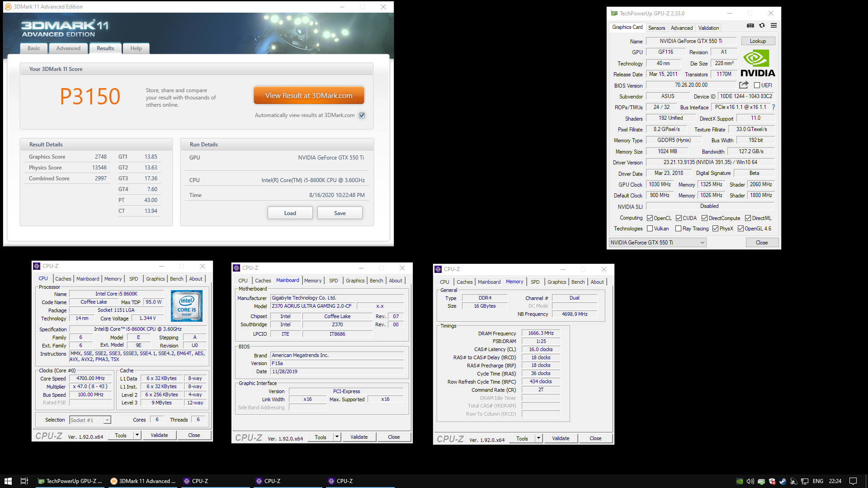Open the Socket #1 selection dropdown
868x488 pixels.
(90, 420)
